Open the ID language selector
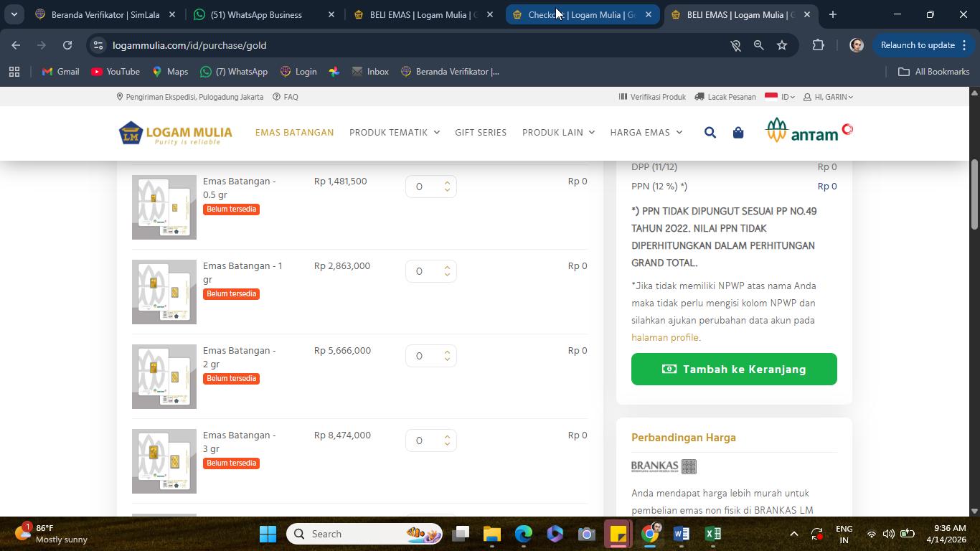This screenshot has height=551, width=980. (780, 97)
